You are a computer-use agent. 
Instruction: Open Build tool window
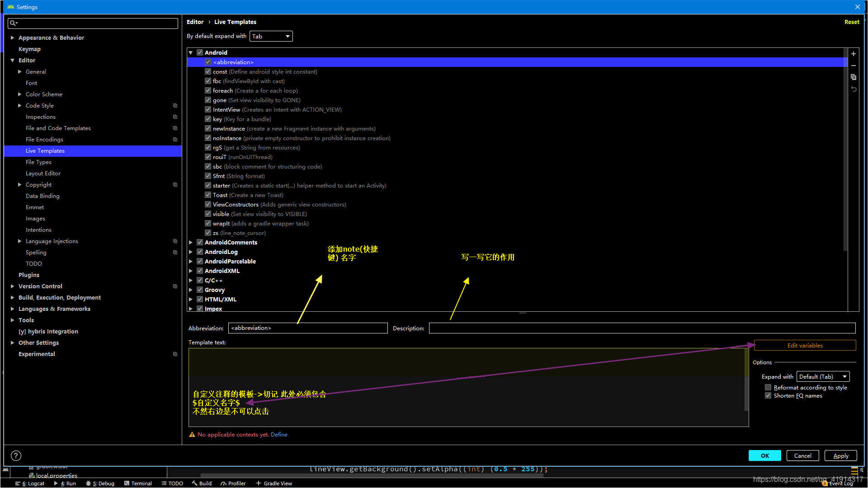pos(202,483)
